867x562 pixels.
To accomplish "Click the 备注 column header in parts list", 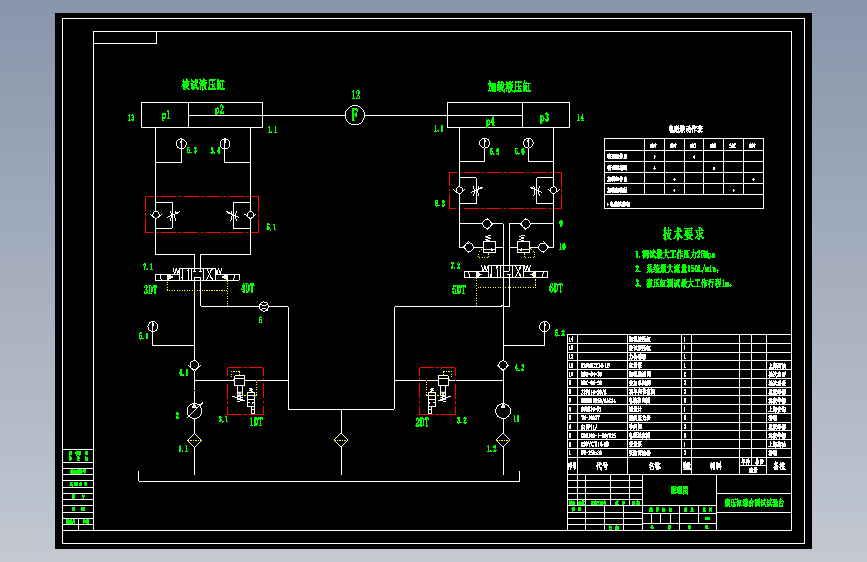I will click(x=779, y=466).
